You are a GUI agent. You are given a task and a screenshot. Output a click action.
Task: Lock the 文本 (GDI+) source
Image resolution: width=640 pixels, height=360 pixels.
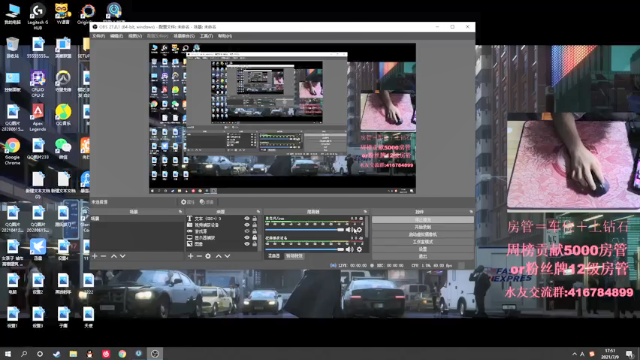pos(255,219)
